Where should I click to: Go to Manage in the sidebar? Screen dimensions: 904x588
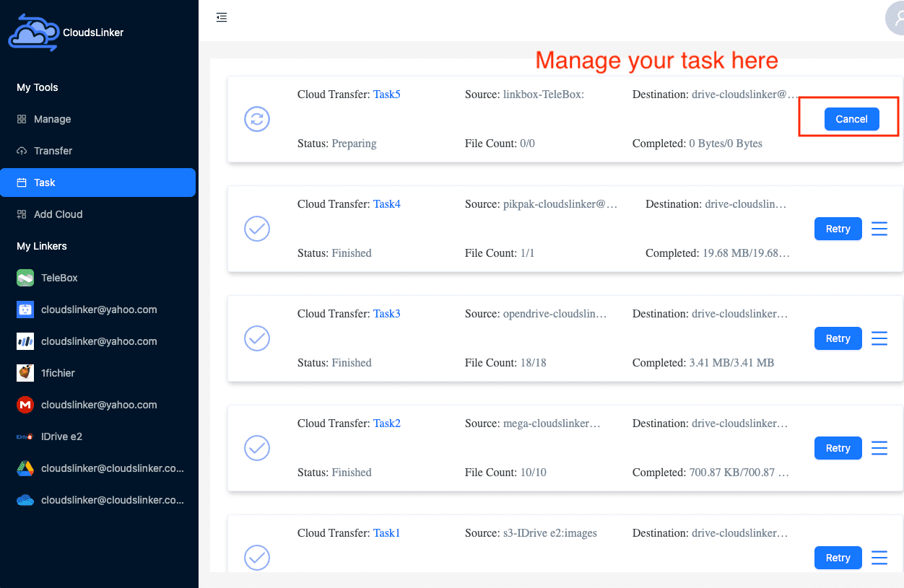tap(97, 119)
